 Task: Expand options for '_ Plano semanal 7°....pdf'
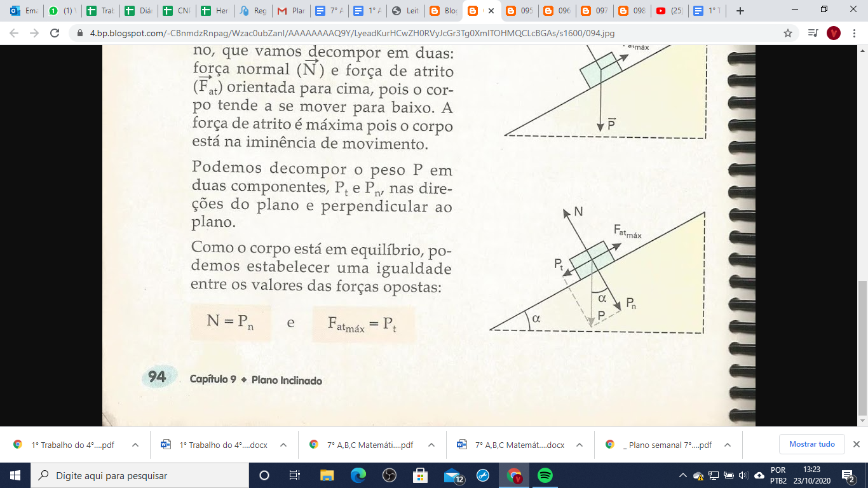(728, 445)
